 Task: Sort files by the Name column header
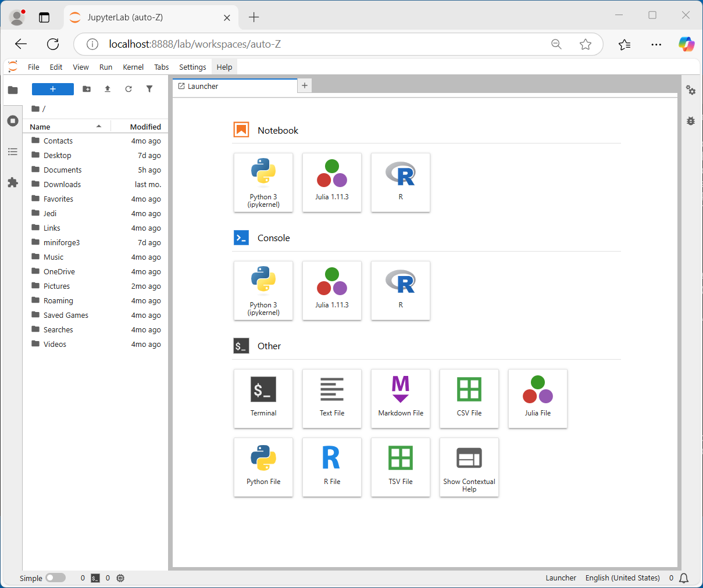(x=66, y=127)
